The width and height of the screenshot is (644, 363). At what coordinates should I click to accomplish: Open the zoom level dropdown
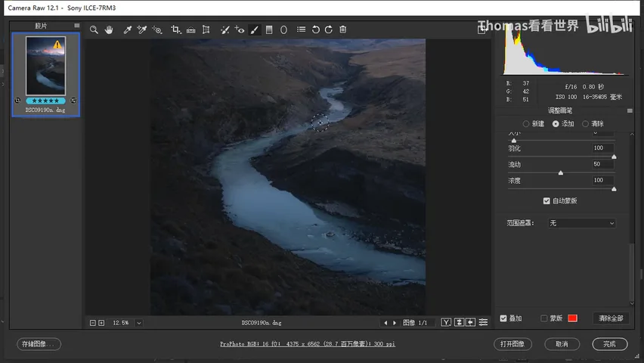[139, 323]
